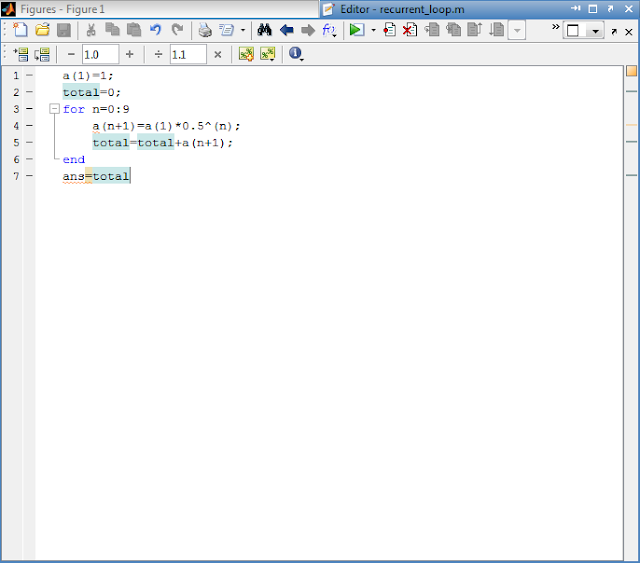Viewport: 640px width, 563px height.
Task: Open the dropdown arrow next to the print icon
Action: 243,30
